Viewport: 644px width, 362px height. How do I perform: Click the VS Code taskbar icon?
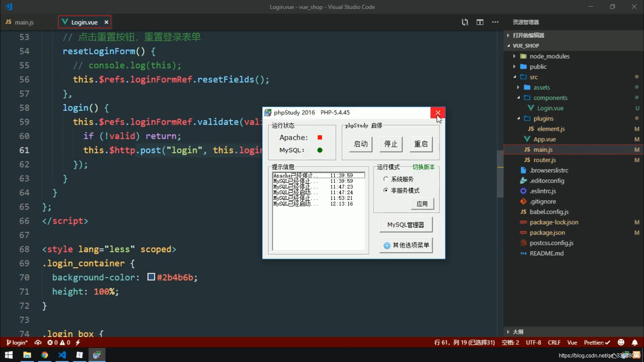[62, 355]
